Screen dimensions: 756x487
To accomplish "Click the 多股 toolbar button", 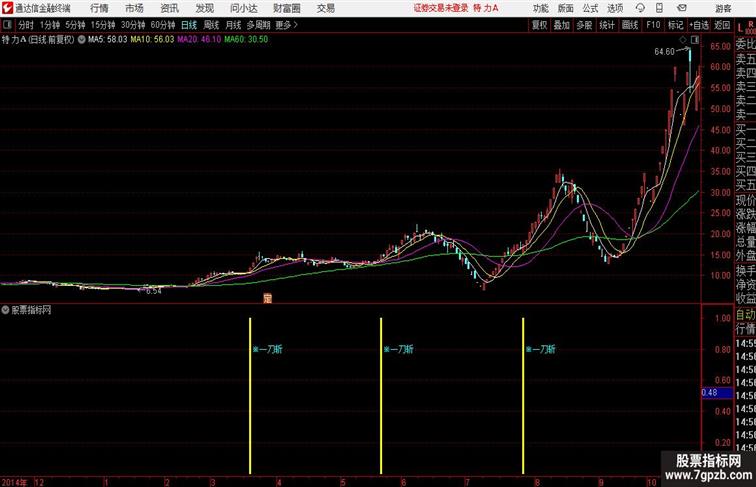I will [584, 25].
